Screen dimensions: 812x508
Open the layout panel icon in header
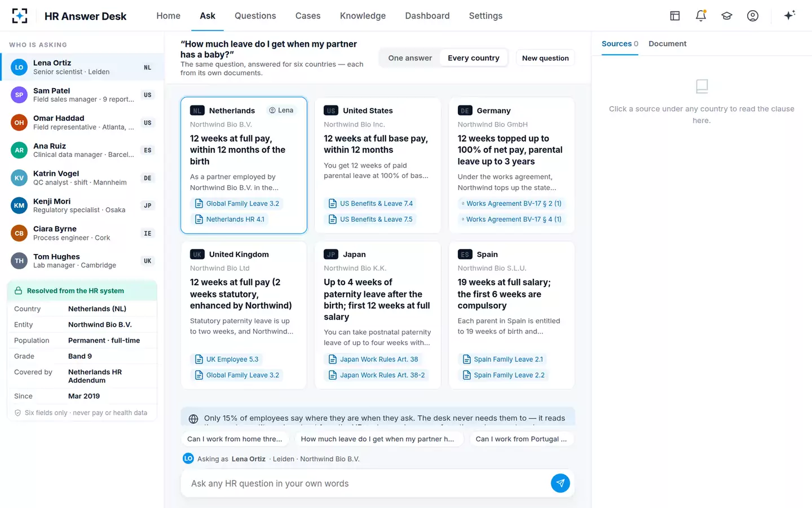pos(675,16)
